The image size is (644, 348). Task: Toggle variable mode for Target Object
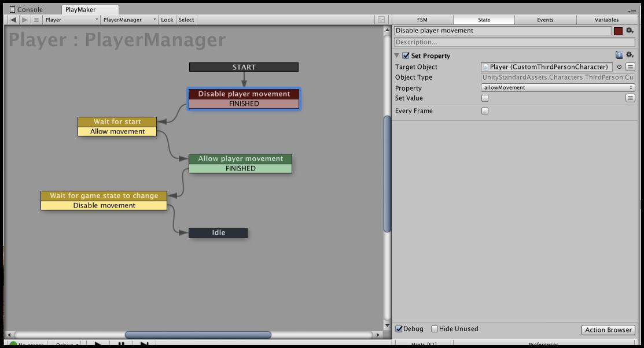coord(631,67)
